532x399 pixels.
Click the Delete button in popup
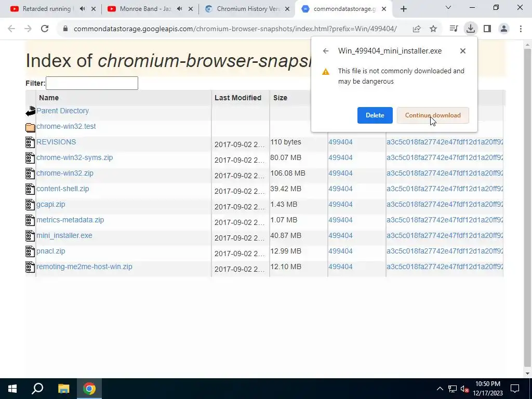(375, 115)
